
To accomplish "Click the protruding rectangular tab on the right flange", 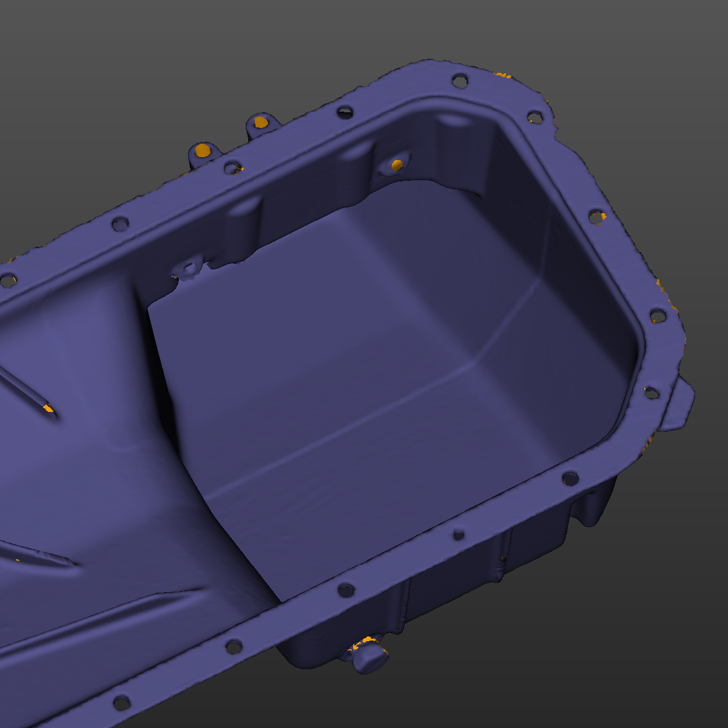I will 679,404.
